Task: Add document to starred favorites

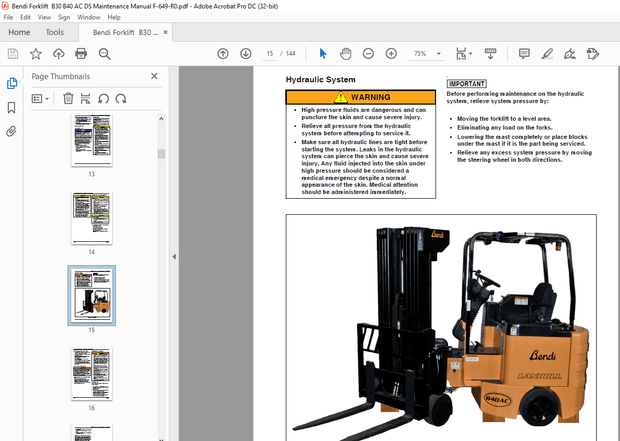Action: 36,53
